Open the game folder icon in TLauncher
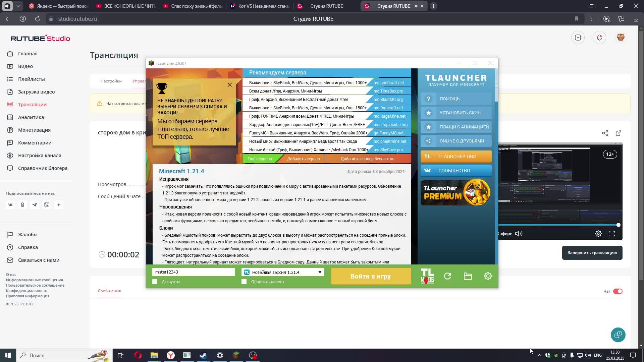This screenshot has width=644, height=362. (x=468, y=276)
